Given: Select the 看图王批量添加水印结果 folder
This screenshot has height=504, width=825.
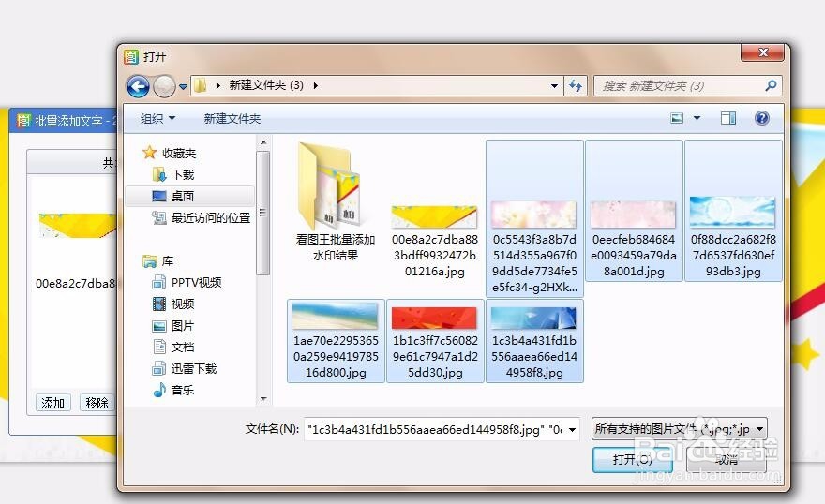Looking at the screenshot, I should coord(336,202).
